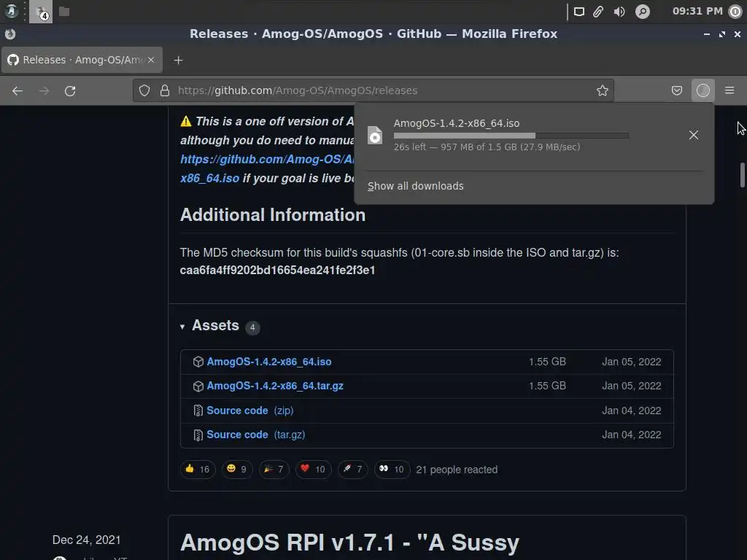Open the tracking protection shield icon

pyautogui.click(x=144, y=90)
